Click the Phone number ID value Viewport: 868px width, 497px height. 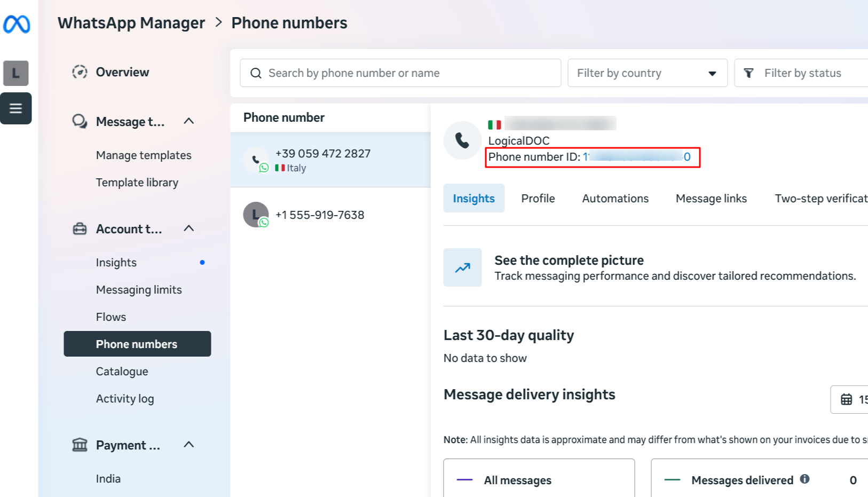636,157
